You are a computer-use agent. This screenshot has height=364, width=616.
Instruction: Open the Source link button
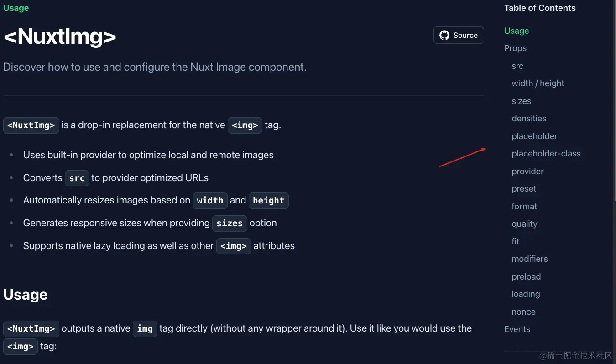coord(459,35)
